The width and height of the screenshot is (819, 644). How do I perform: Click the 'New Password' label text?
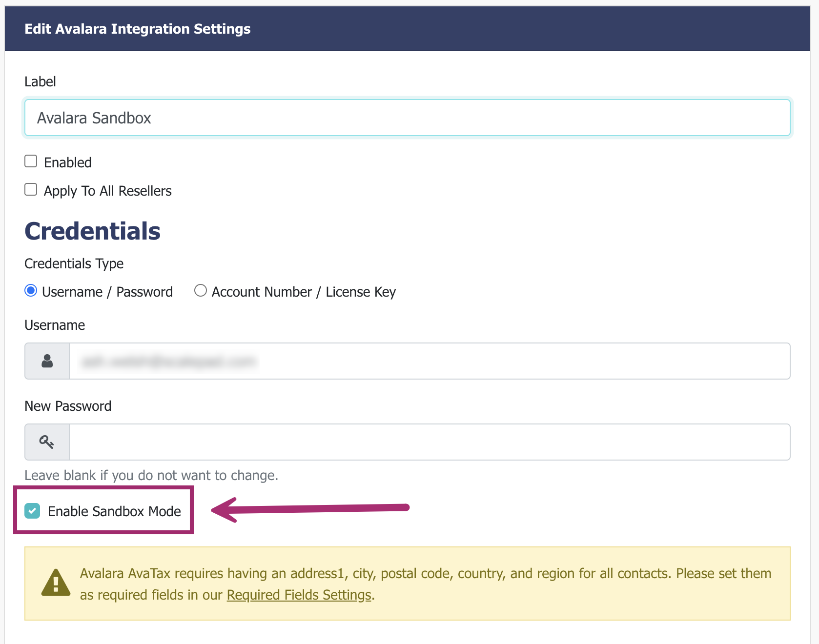tap(68, 406)
